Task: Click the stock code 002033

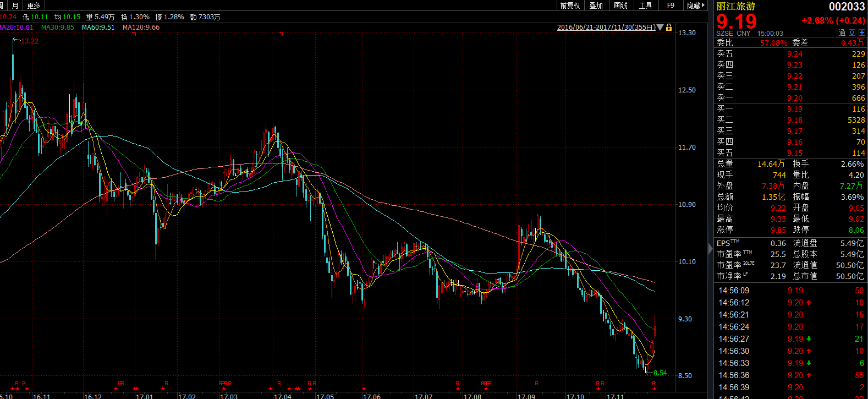Action: [847, 7]
